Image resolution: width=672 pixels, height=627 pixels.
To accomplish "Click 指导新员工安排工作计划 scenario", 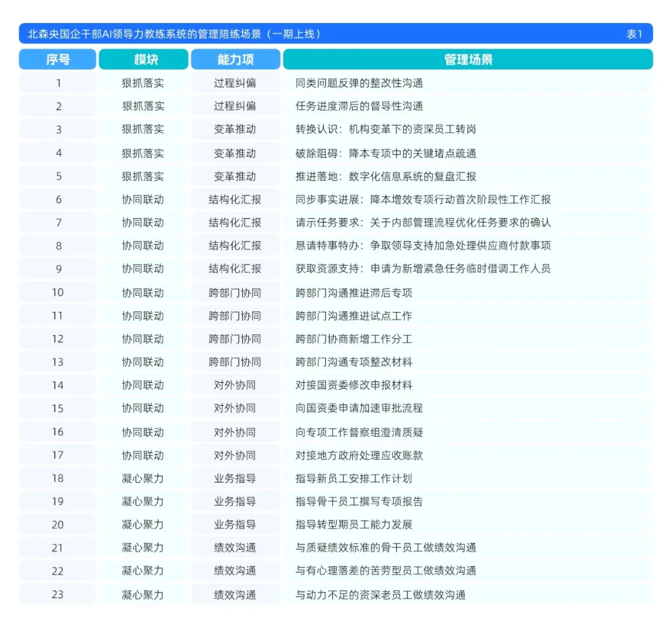I will pos(353,478).
